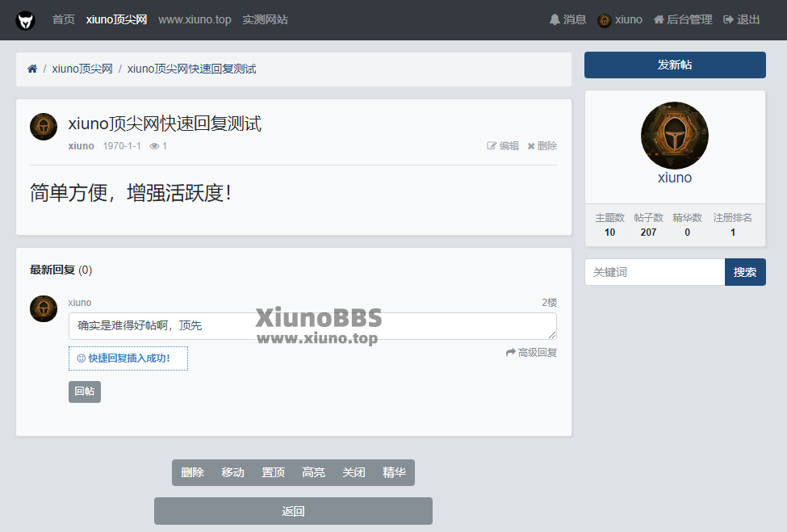Screen dimensions: 787x532
Task: Delete the post using the 删除 link
Action: (542, 146)
